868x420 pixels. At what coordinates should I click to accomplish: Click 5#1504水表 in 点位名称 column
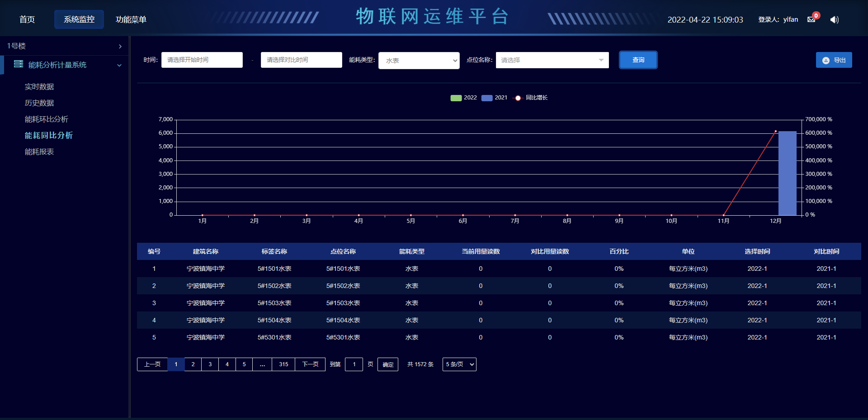[x=343, y=320]
